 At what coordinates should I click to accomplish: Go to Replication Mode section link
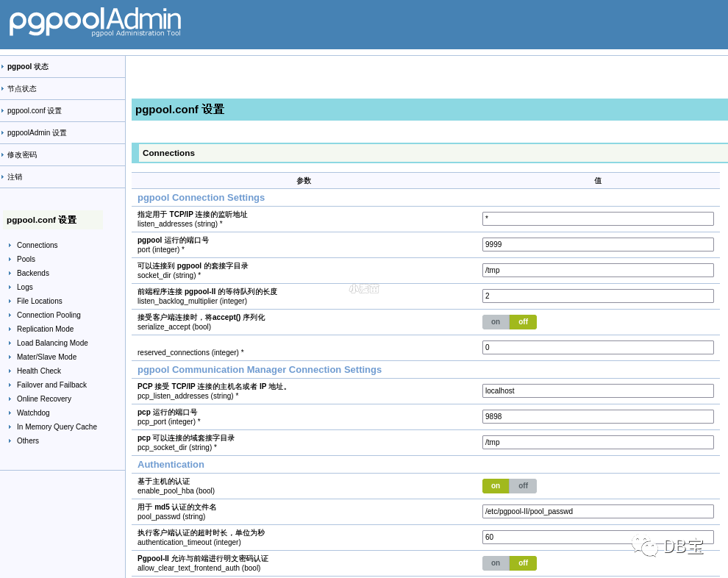tap(45, 329)
